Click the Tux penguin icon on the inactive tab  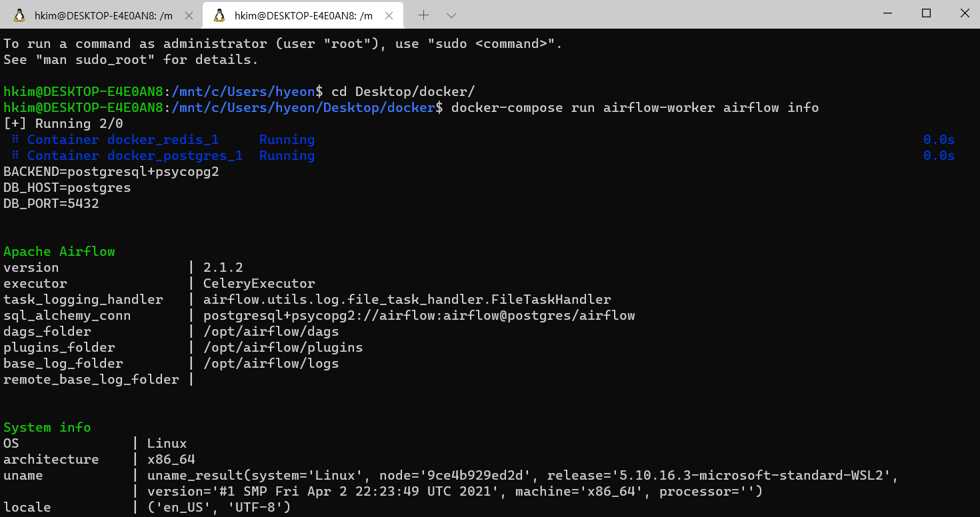pos(19,16)
